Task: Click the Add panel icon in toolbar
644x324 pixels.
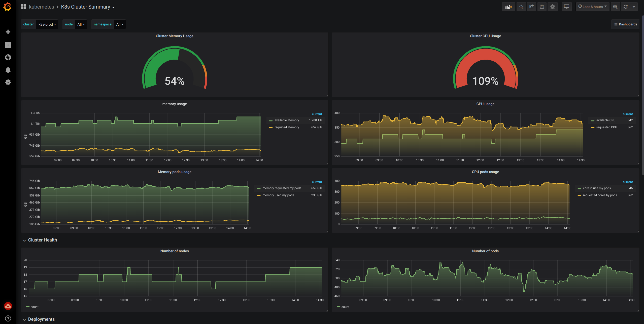Action: pos(509,7)
